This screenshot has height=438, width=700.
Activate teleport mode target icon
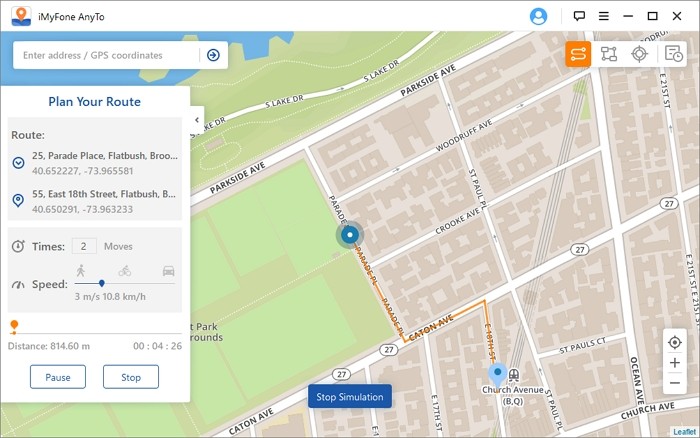click(640, 54)
